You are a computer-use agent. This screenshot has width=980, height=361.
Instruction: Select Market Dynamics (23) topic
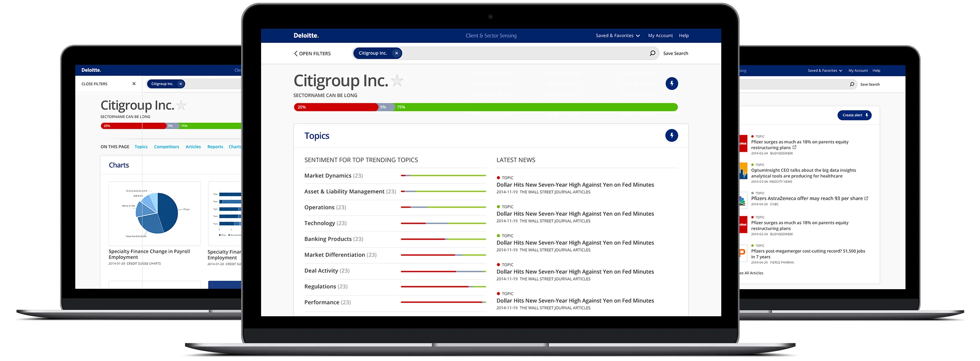[334, 176]
